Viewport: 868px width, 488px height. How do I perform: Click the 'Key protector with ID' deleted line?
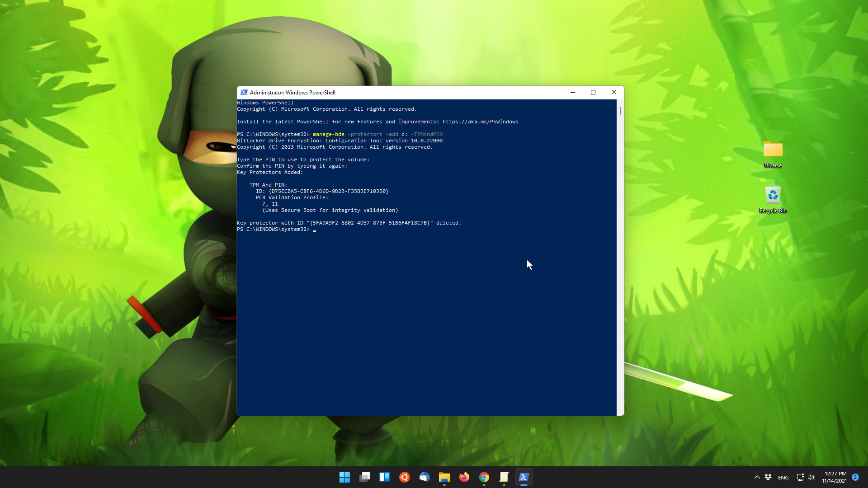coord(349,223)
